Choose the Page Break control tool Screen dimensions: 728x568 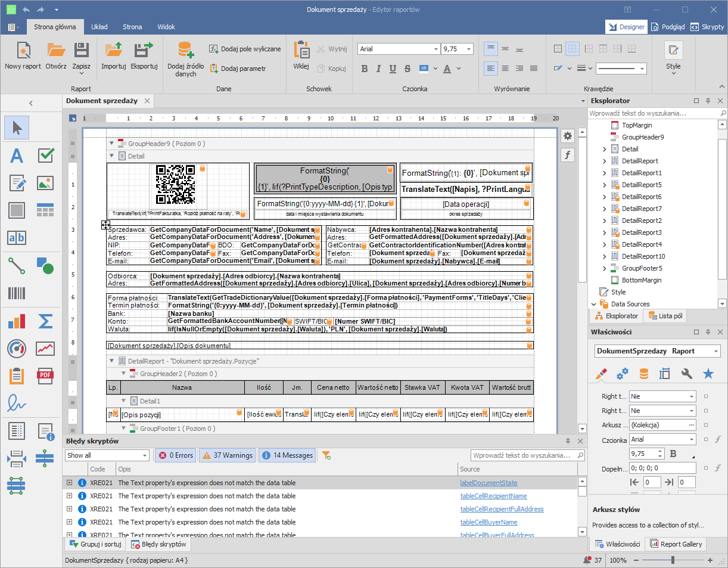click(17, 458)
